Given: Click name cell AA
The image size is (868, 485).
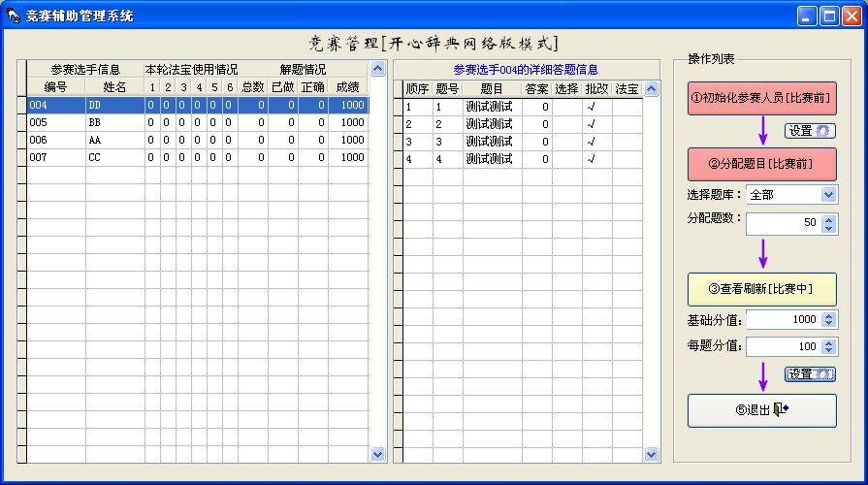Looking at the screenshot, I should point(115,140).
